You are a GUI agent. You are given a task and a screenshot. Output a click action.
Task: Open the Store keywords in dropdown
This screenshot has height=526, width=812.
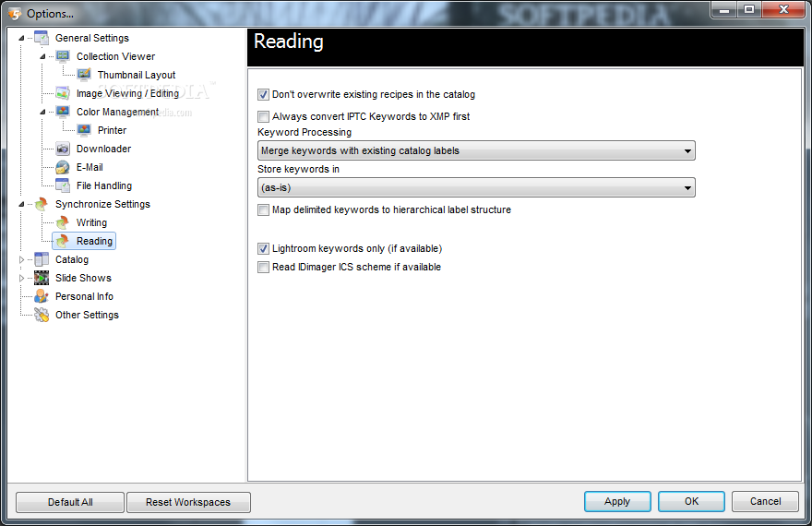[476, 187]
